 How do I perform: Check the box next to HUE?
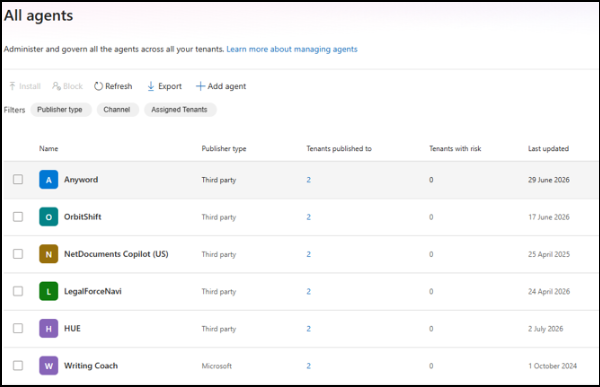pyautogui.click(x=18, y=328)
